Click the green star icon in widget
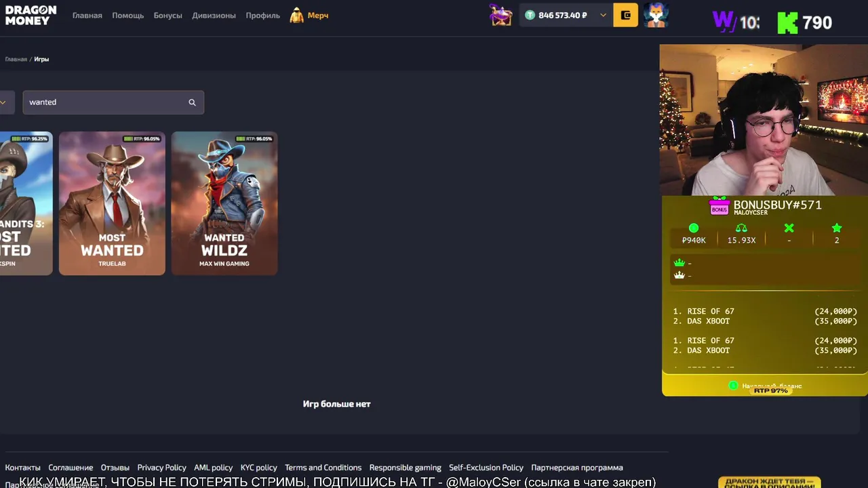 pyautogui.click(x=837, y=228)
